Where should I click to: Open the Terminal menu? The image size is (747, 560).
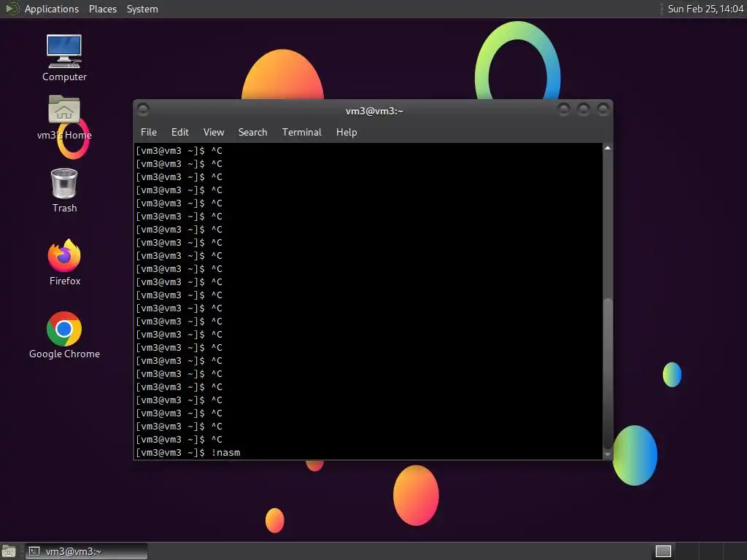pos(301,133)
